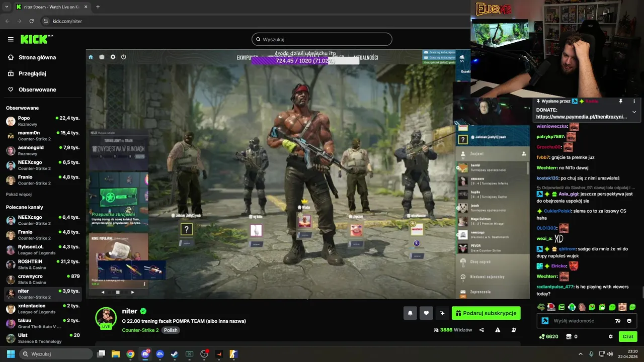The image size is (644, 362).
Task: Open Counter-Strike 2 category link
Action: 140,330
